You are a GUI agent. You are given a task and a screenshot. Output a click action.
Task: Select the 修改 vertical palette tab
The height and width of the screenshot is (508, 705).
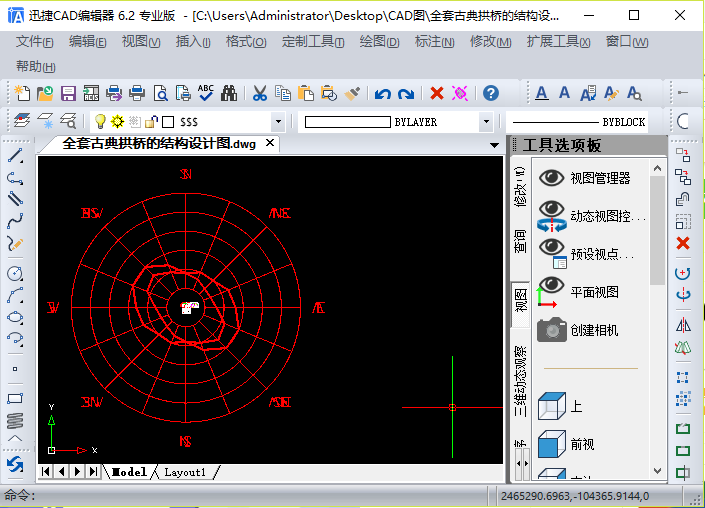click(x=520, y=187)
